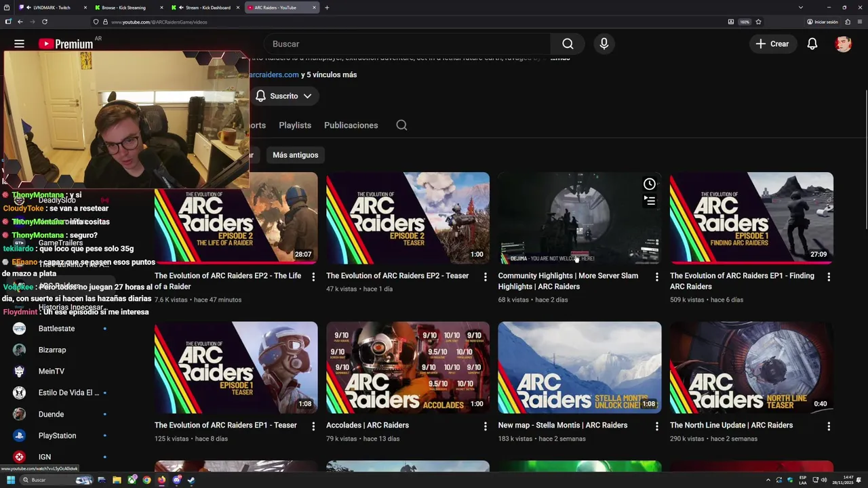Open options for EP2 Life of a Raider video
The image size is (868, 488).
point(313,277)
